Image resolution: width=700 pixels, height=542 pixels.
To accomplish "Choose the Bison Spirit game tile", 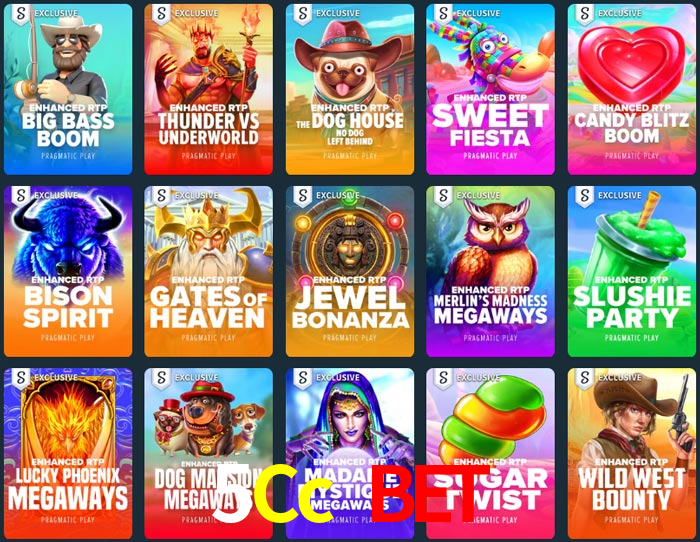I will point(68,271).
